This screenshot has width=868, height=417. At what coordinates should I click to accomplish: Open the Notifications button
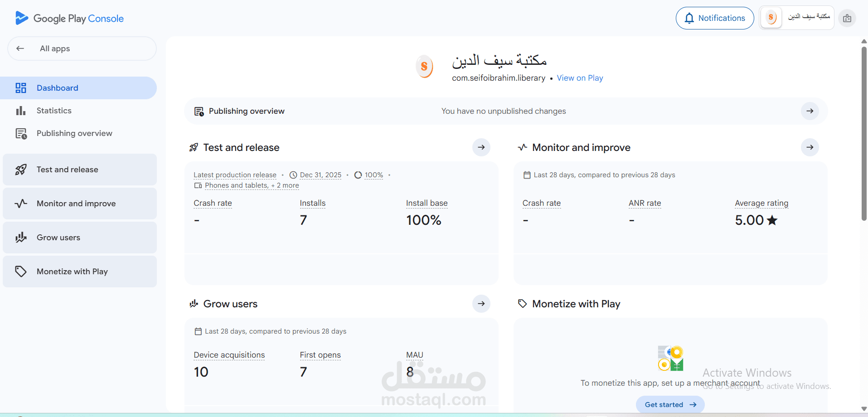coord(715,18)
